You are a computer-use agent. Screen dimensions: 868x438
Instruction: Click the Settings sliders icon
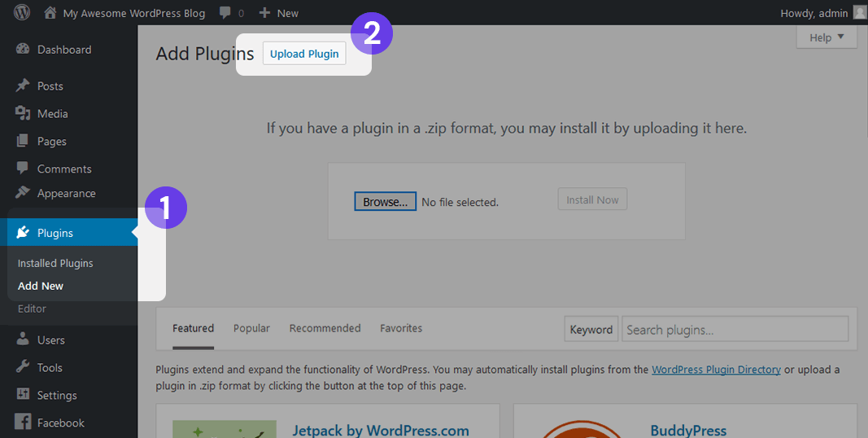[x=23, y=394]
